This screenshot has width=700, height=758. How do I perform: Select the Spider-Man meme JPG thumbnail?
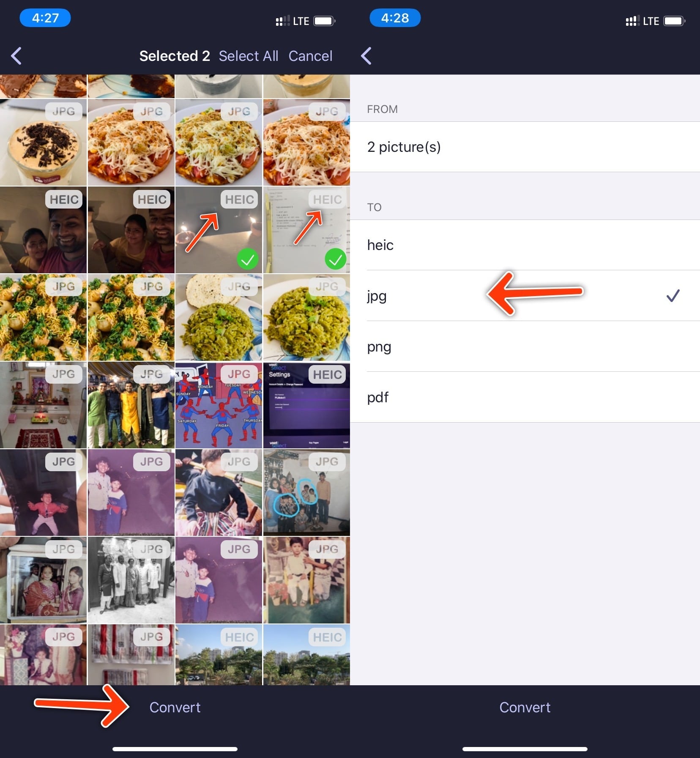219,405
